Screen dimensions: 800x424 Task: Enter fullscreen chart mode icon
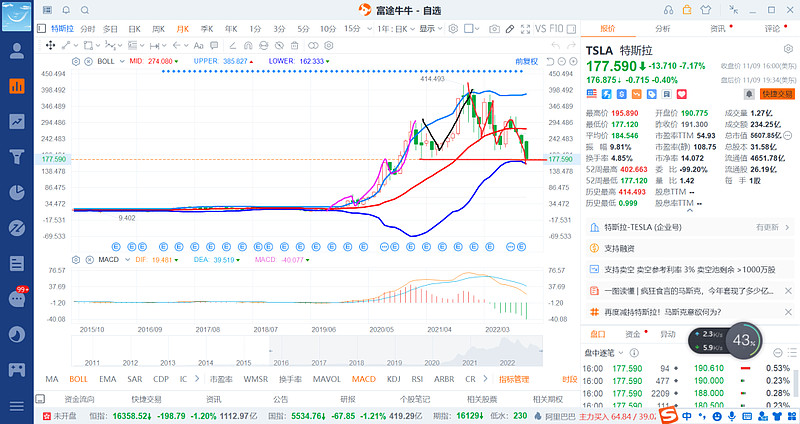(526, 29)
